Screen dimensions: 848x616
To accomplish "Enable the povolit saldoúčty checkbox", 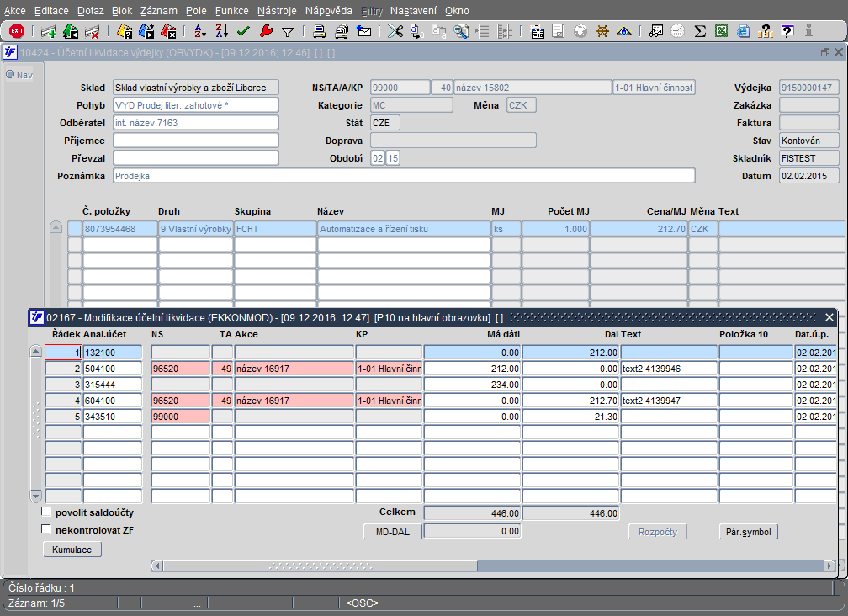I will pyautogui.click(x=46, y=512).
